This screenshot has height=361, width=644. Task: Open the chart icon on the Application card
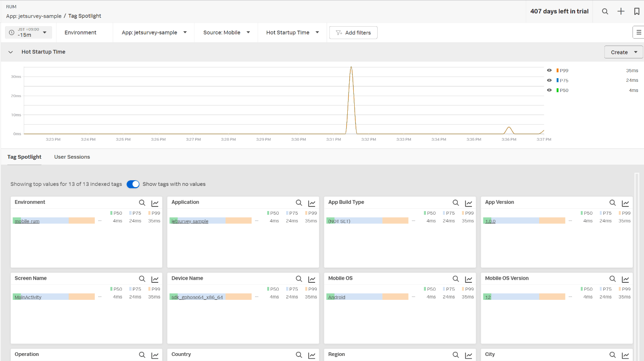point(312,203)
